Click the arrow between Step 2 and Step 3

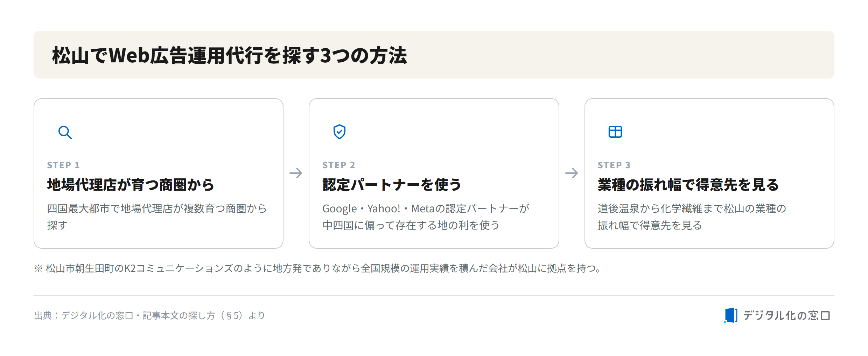coord(572,173)
